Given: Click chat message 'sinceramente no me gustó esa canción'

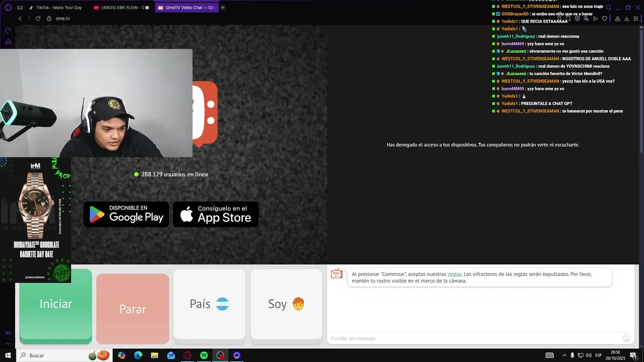Looking at the screenshot, I should (566, 51).
